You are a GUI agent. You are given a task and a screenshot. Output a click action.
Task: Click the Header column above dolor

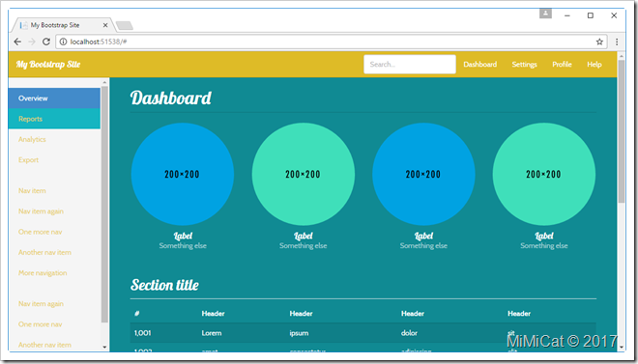[x=413, y=313]
